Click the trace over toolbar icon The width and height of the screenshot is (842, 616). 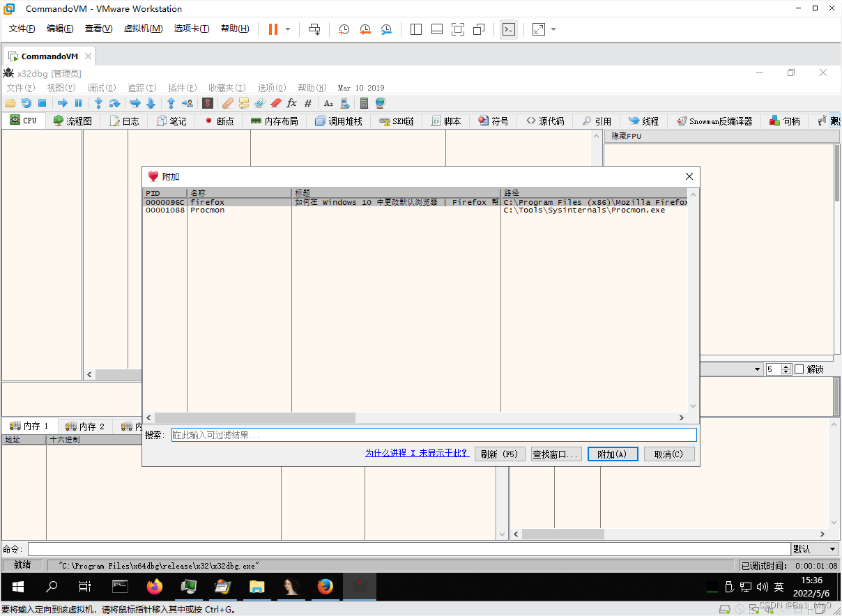tap(151, 103)
